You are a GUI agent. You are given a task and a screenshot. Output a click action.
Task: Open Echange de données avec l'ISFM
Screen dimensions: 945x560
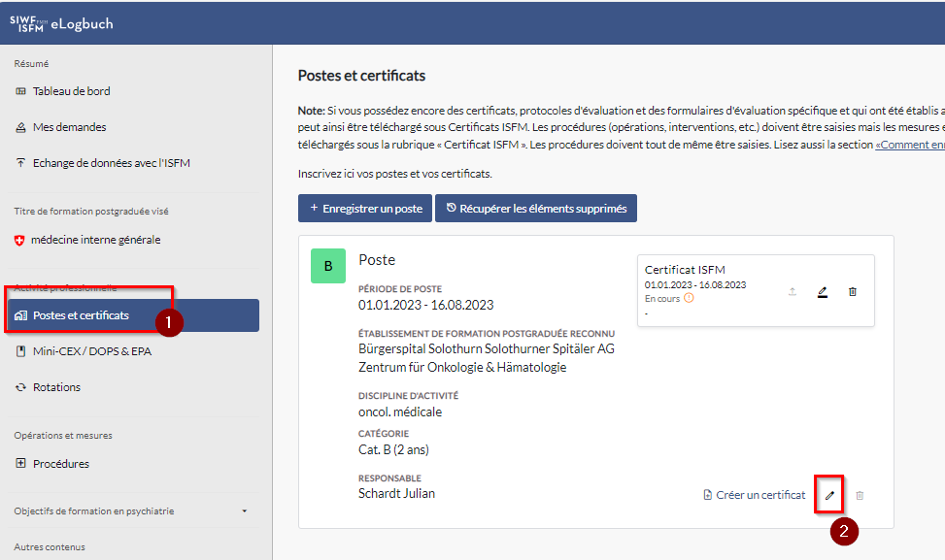tap(111, 163)
